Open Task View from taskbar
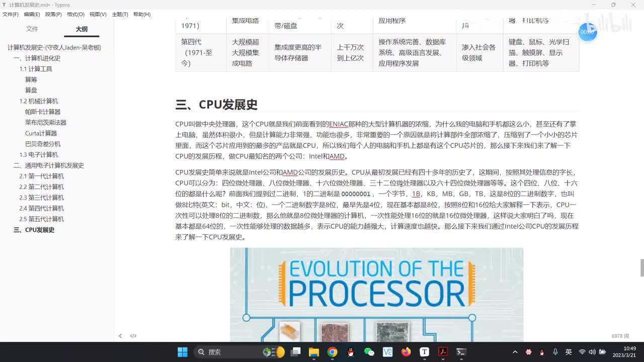644x362 pixels. point(296,352)
